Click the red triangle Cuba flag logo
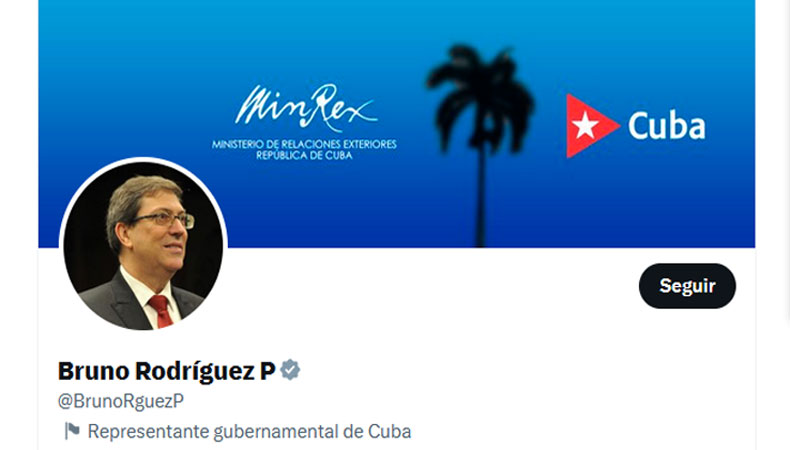790x450 pixels. pos(592,125)
